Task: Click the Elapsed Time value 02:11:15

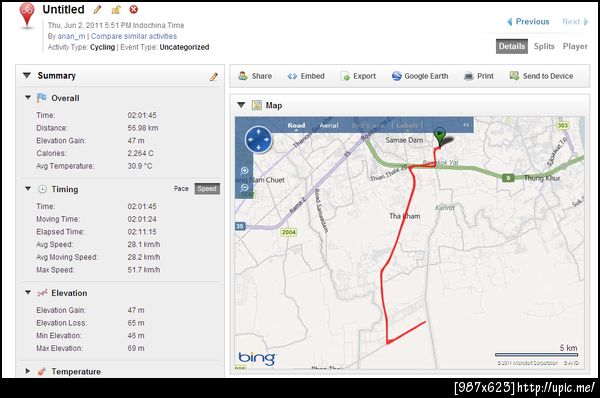Action: (142, 232)
